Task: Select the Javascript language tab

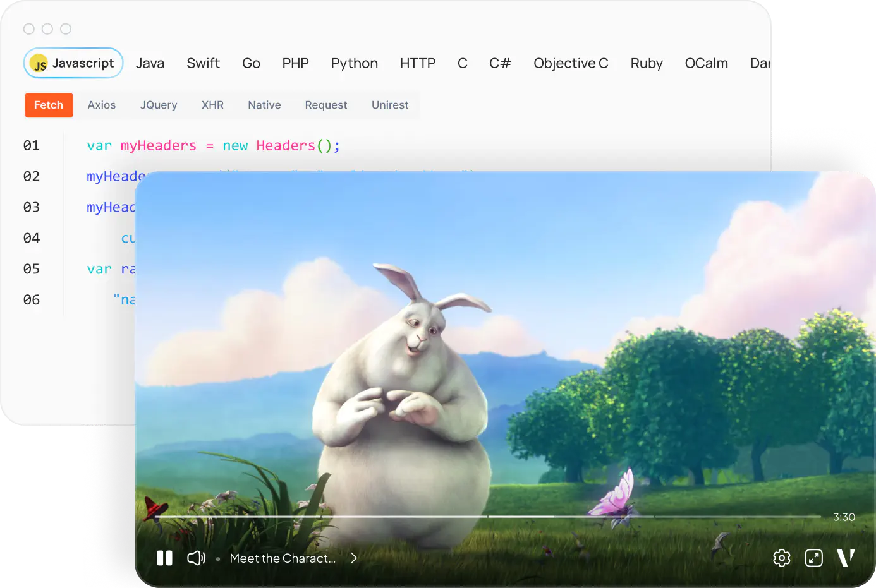Action: point(73,63)
